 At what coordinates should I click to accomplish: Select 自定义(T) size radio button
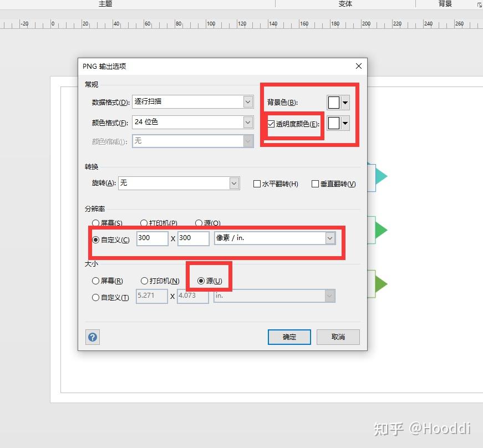[95, 297]
